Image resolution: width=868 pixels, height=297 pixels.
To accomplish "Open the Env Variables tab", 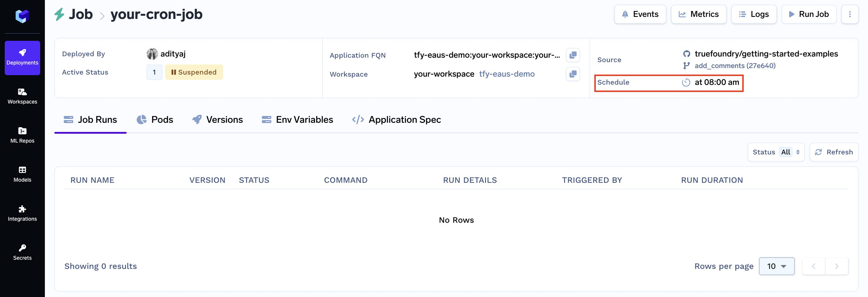I will point(297,120).
